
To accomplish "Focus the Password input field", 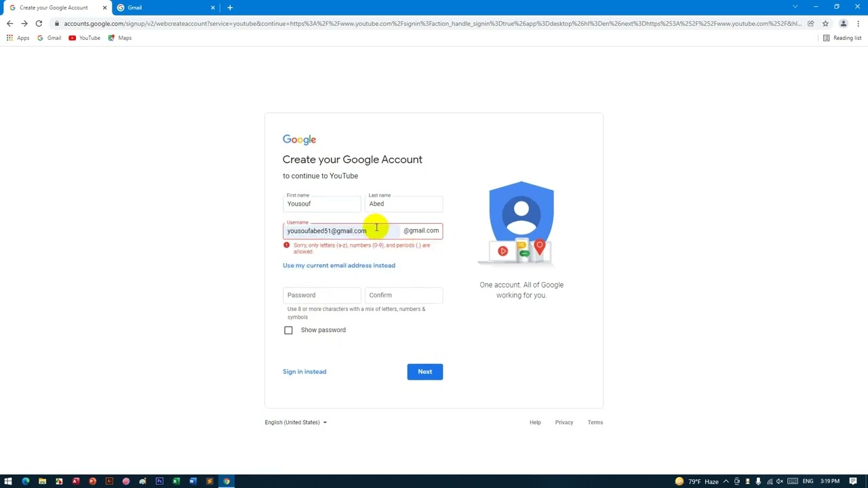I will tap(321, 296).
